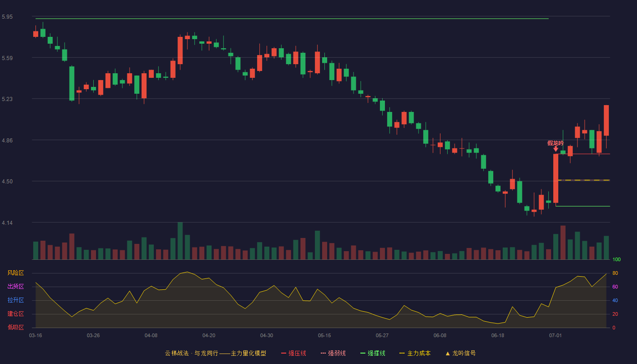Screen dimensions: 637x364
Task: Select the 低吸区 zone label
Action: (15, 328)
